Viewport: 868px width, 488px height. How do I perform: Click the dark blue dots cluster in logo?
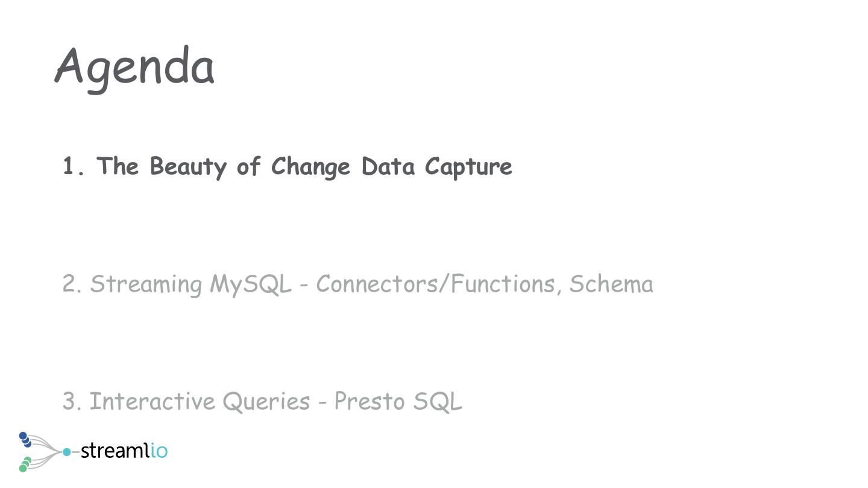25,439
